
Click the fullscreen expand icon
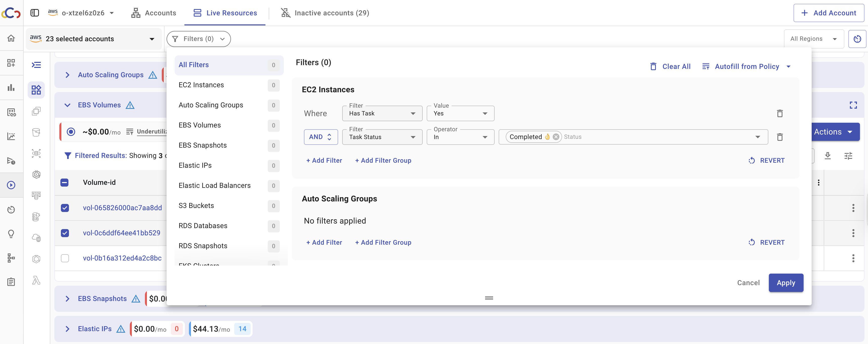(853, 105)
